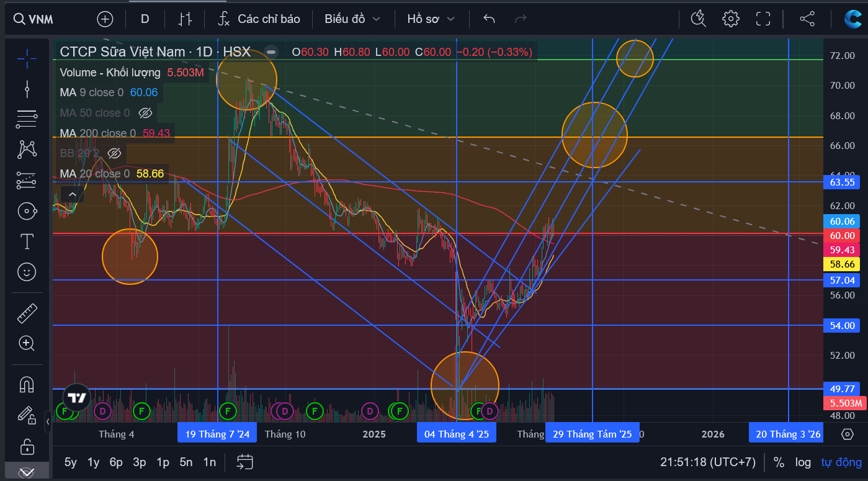This screenshot has width=868, height=481.
Task: Show the hidden MA 50 indicator
Action: [145, 113]
